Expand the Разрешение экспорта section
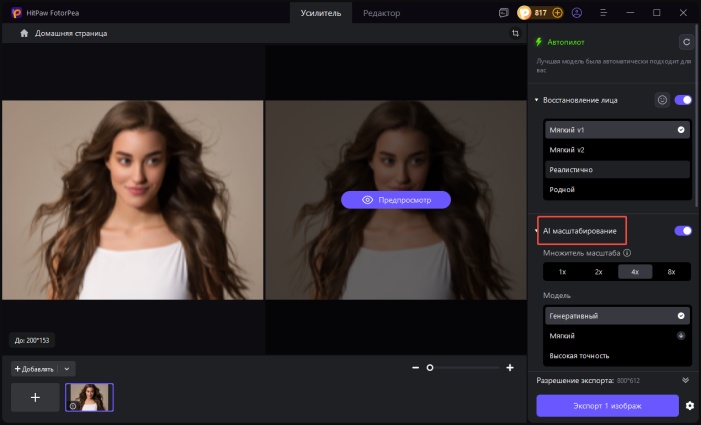Image resolution: width=701 pixels, height=425 pixels. click(685, 381)
